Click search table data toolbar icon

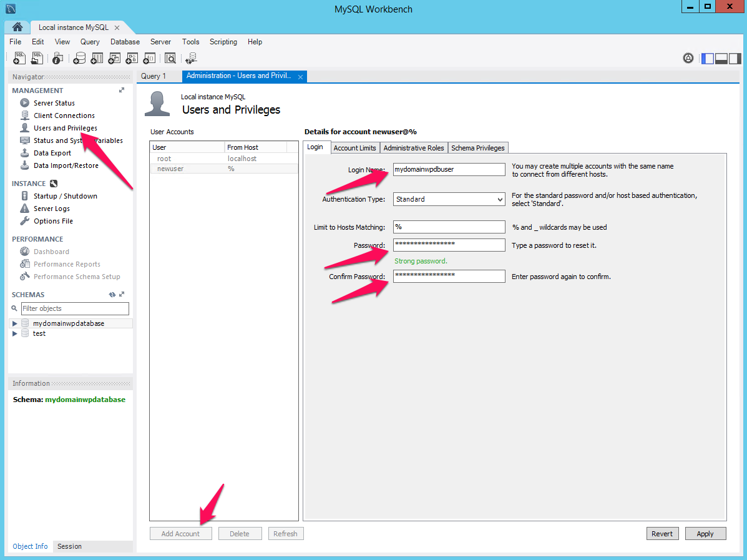170,58
